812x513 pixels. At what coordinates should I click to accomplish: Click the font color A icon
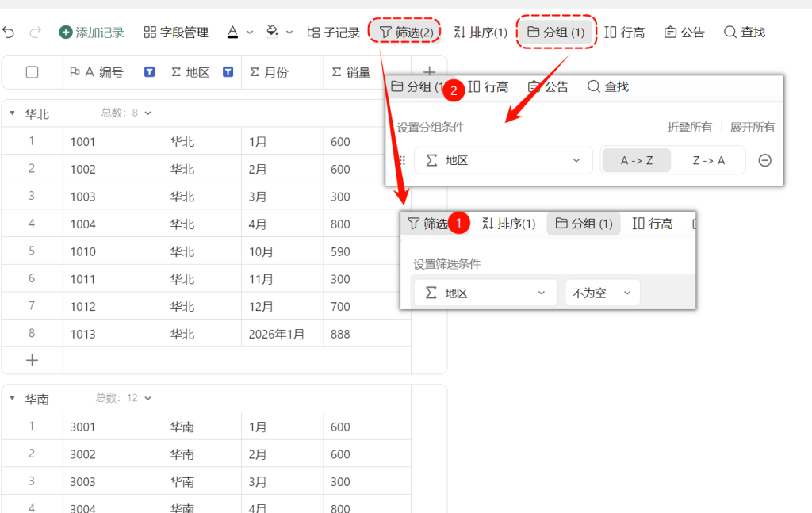click(232, 32)
